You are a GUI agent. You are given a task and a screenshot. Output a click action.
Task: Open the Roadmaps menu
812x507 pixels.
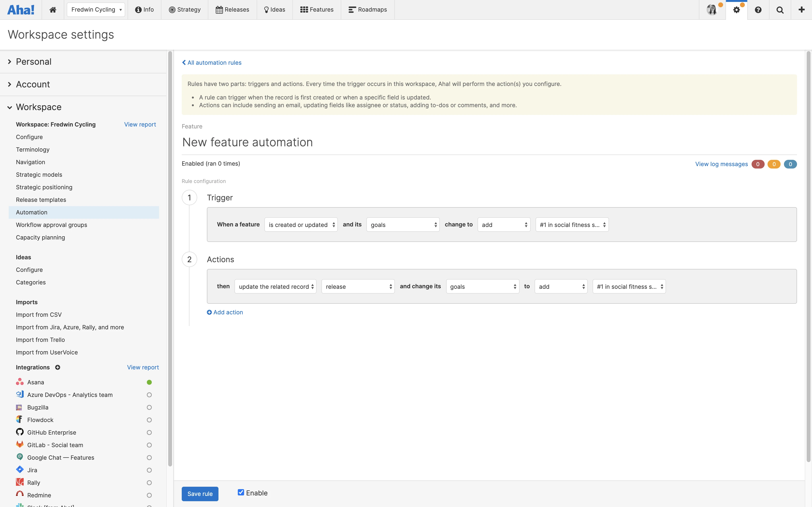pos(368,10)
